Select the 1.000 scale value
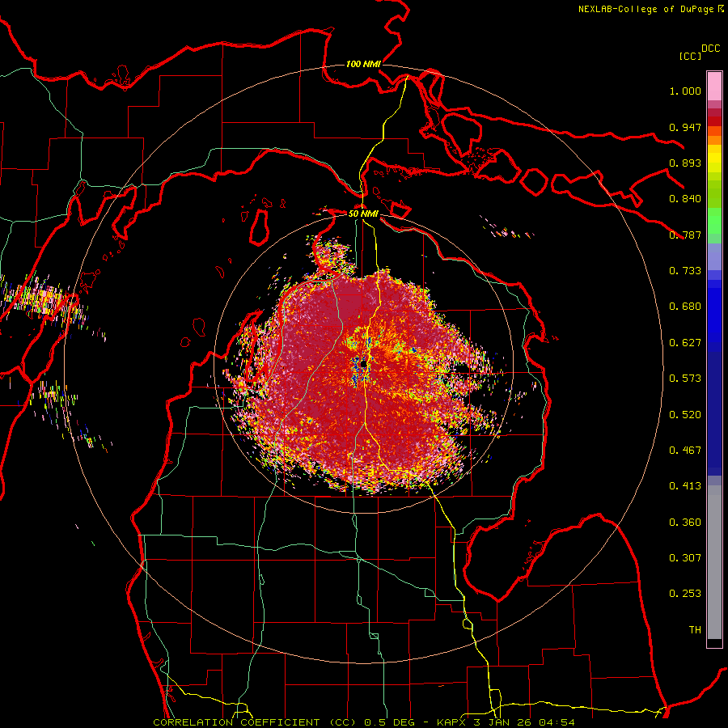728x728 pixels. [x=685, y=91]
